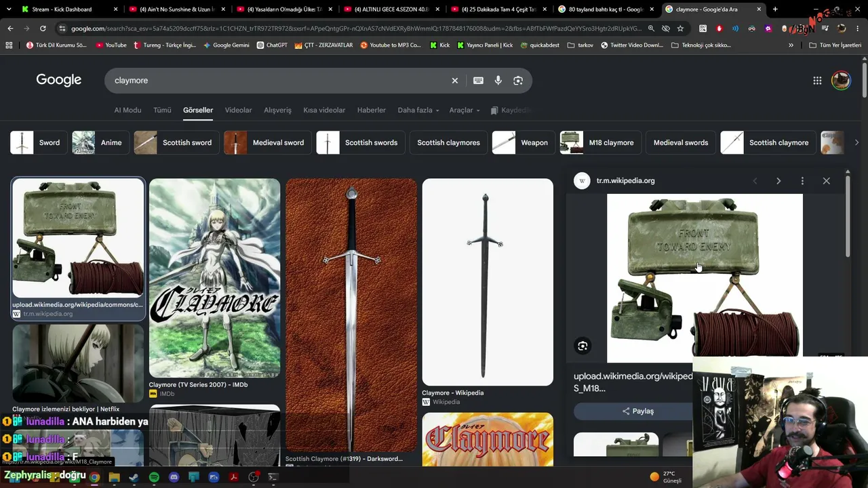Open the terminal from the taskbar
The width and height of the screenshot is (868, 488).
pyautogui.click(x=273, y=477)
